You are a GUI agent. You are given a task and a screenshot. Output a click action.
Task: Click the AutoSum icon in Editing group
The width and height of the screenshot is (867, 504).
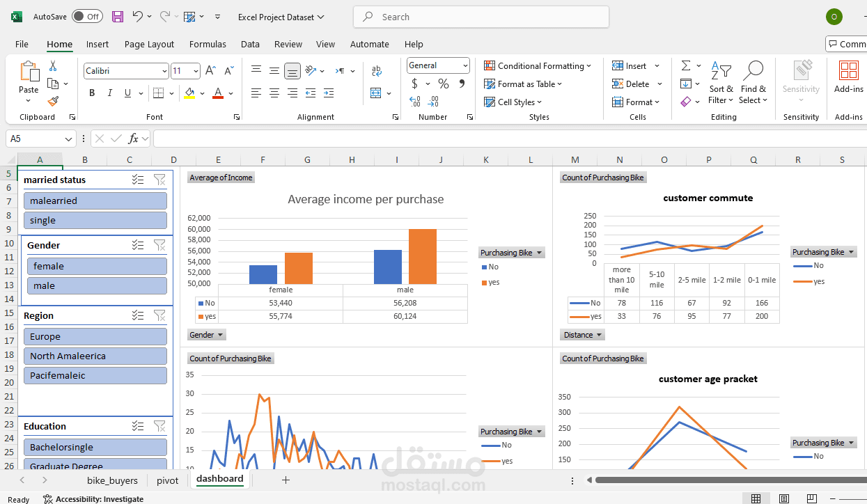tap(685, 65)
